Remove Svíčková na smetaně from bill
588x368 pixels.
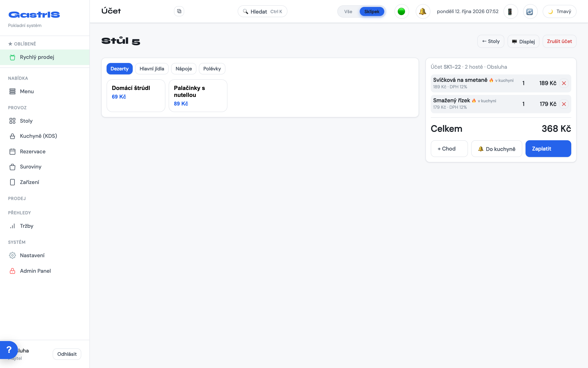564,83
